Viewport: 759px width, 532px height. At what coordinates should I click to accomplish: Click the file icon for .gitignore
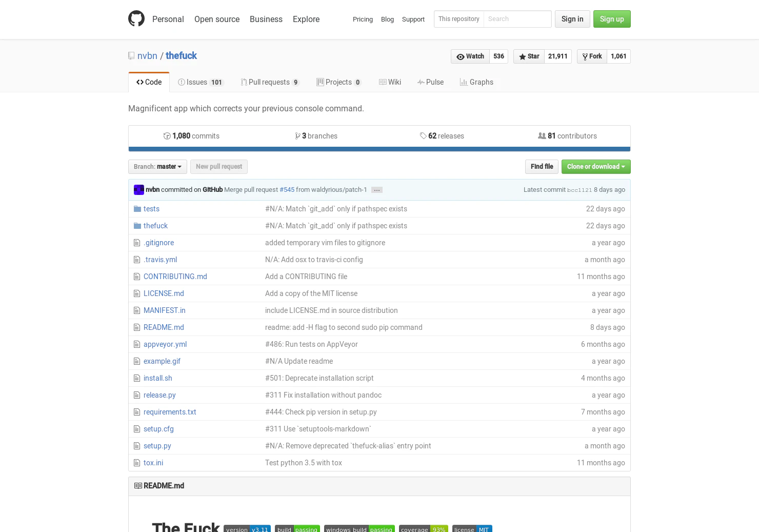tap(137, 243)
